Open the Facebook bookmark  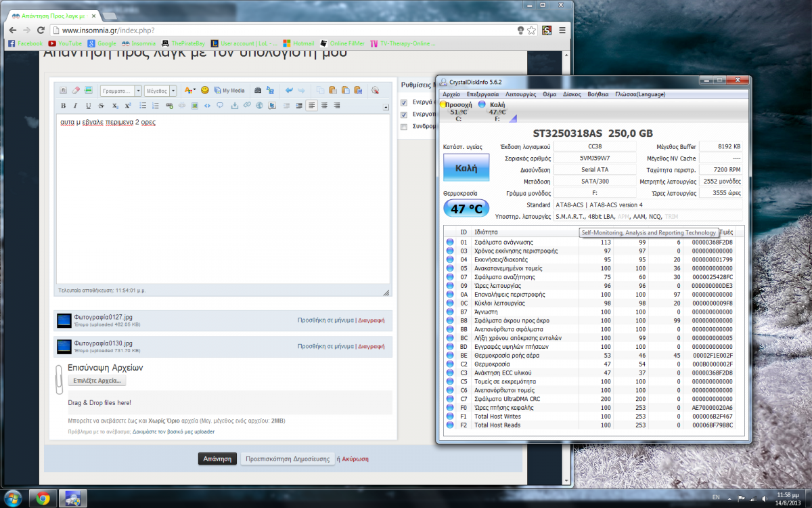[25, 43]
